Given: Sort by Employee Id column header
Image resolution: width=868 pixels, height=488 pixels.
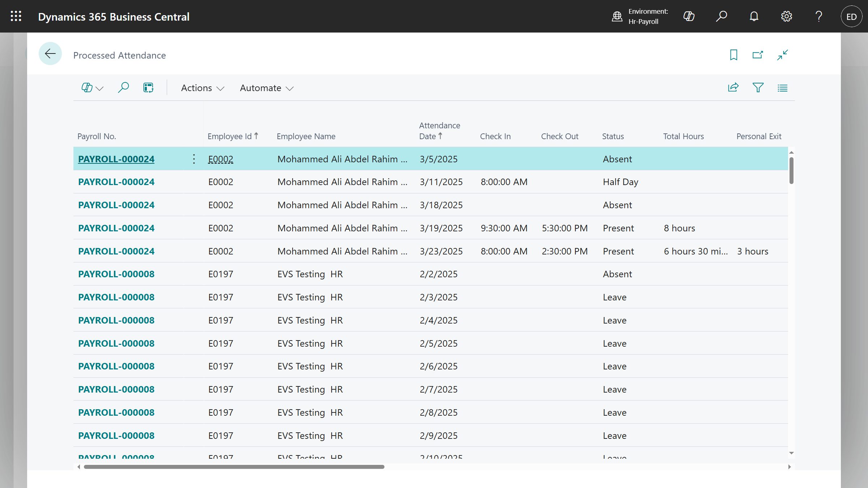Looking at the screenshot, I should pyautogui.click(x=229, y=136).
